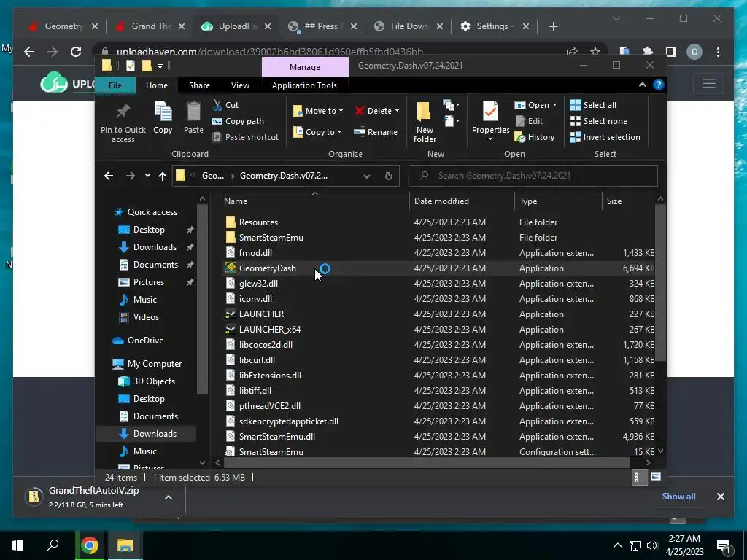The image size is (747, 560).
Task: Open file History in ribbon
Action: click(535, 137)
